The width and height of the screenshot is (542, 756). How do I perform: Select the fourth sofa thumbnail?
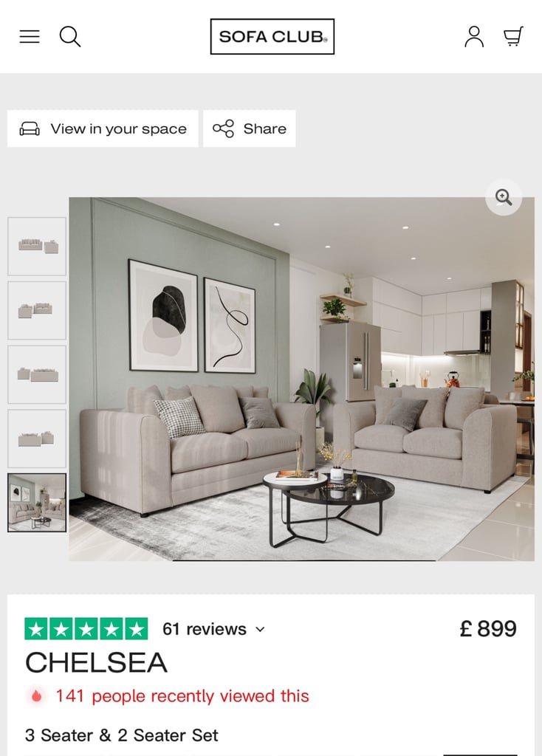tap(37, 439)
